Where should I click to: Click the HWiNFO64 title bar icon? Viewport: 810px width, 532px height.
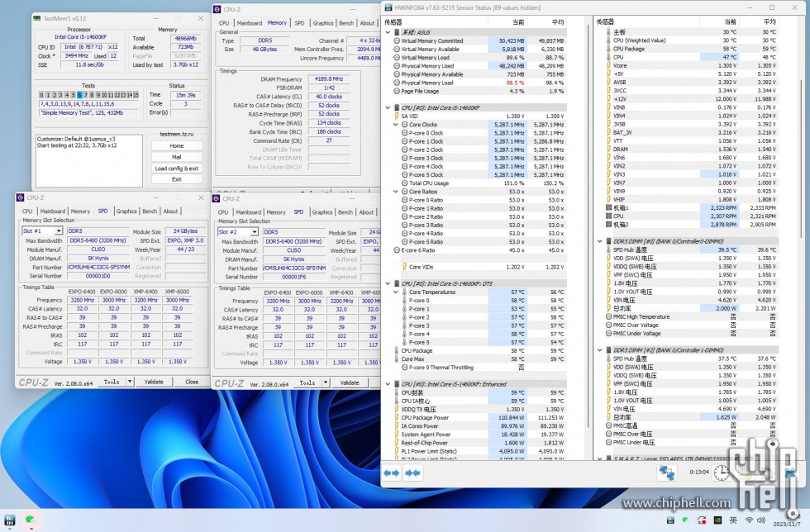[388, 7]
